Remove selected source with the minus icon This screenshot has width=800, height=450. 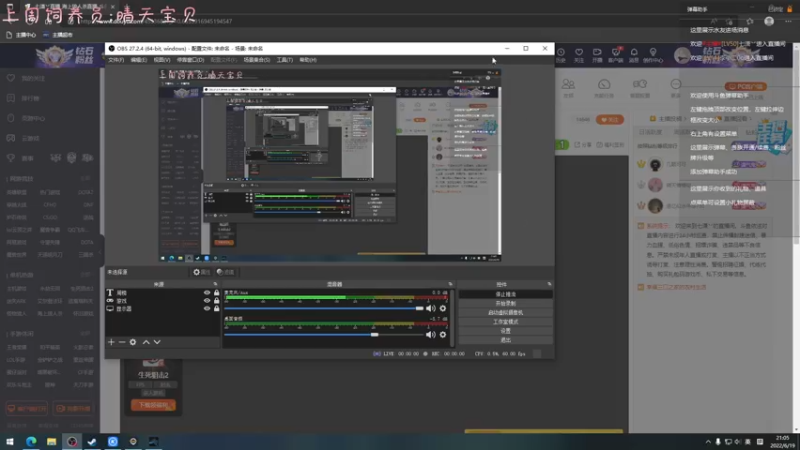[122, 342]
